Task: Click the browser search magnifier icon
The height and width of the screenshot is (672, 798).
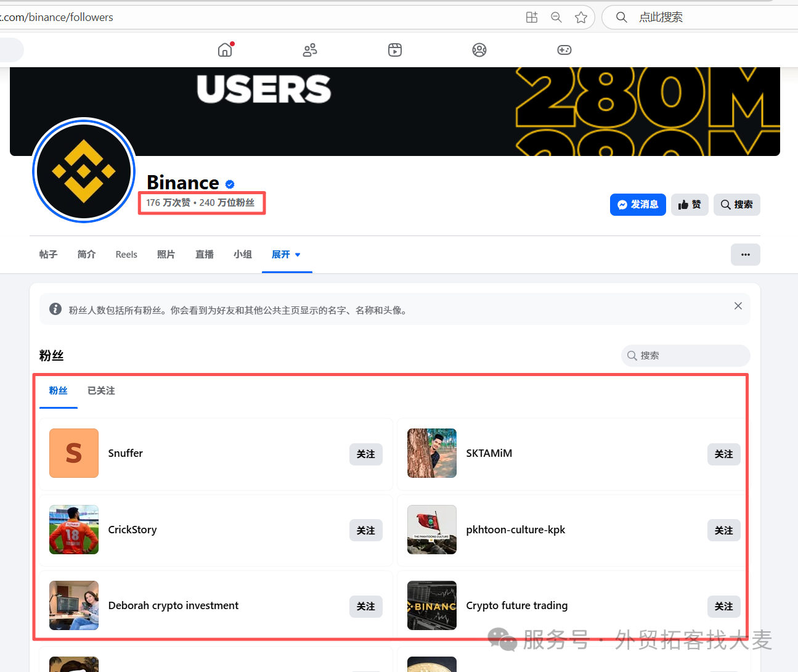Action: [622, 17]
